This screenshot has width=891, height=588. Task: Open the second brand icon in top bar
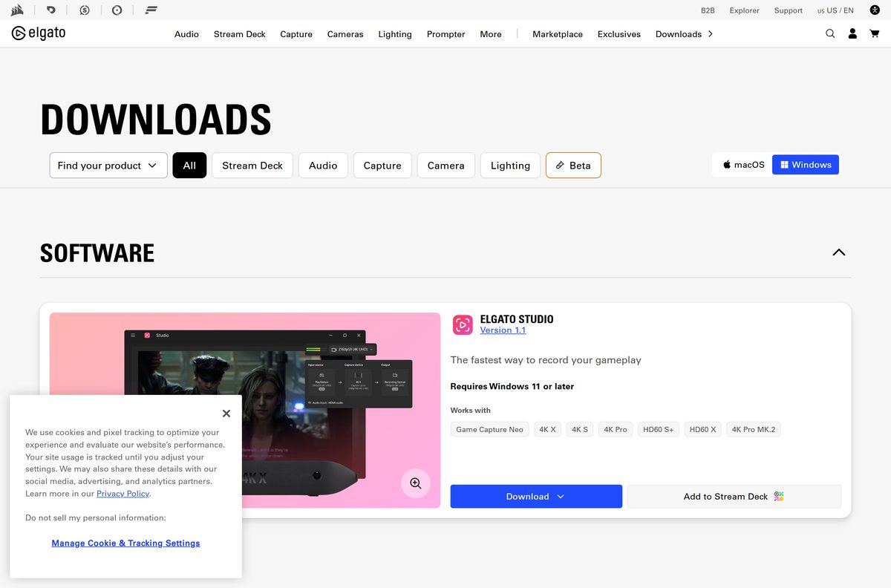[x=51, y=10]
